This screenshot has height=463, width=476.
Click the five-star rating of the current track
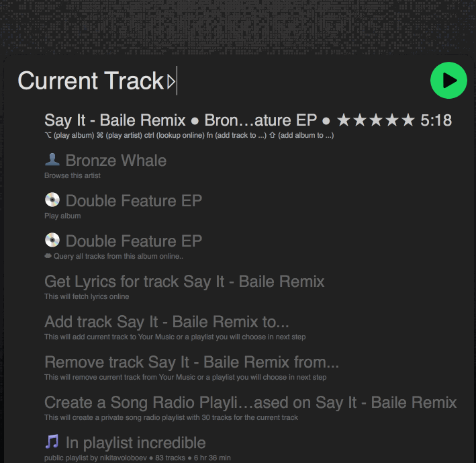[375, 120]
